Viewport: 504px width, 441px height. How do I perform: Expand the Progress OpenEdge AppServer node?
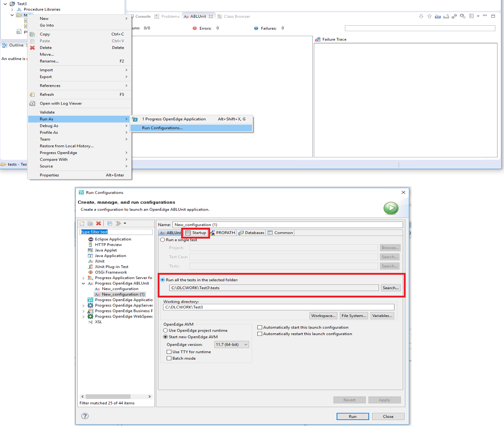tap(84, 305)
